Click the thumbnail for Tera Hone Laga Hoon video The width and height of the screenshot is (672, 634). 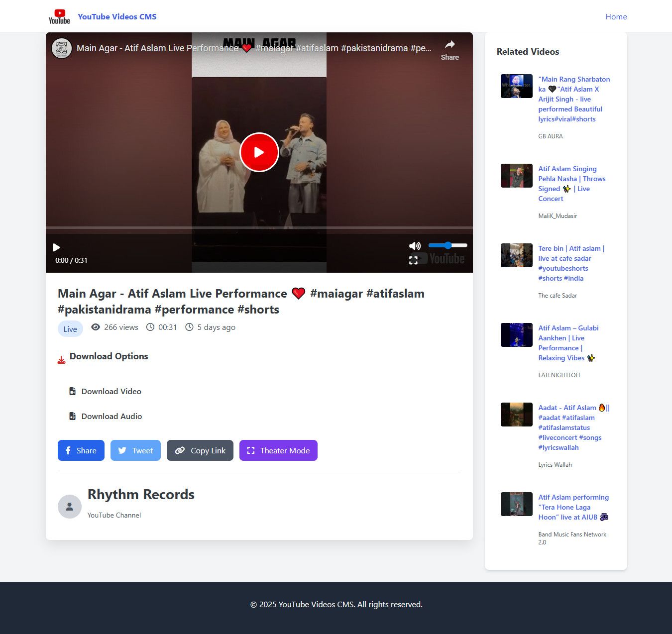[517, 504]
